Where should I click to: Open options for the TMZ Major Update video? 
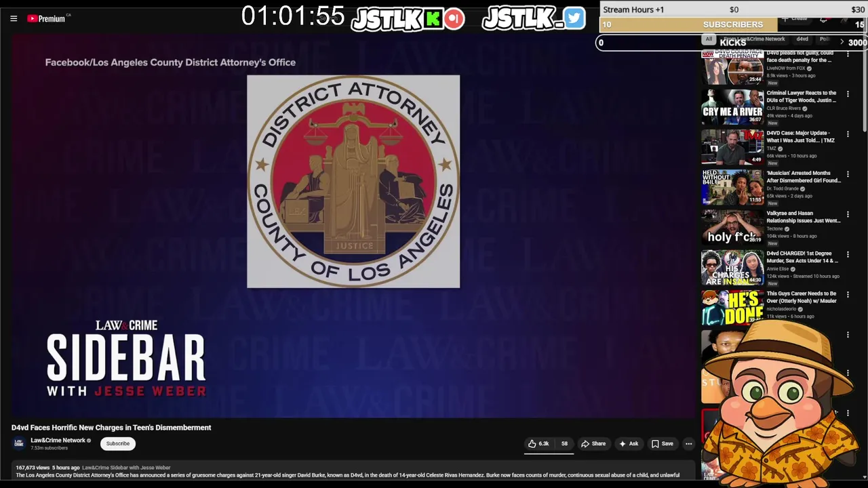[x=848, y=134]
